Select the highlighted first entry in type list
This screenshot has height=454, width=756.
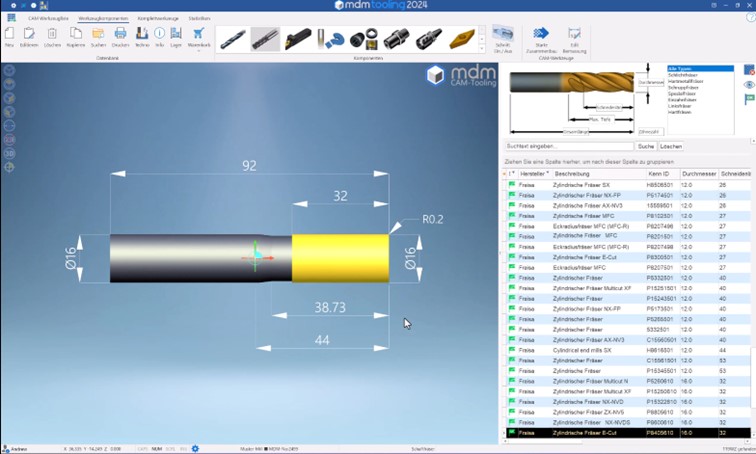point(701,69)
